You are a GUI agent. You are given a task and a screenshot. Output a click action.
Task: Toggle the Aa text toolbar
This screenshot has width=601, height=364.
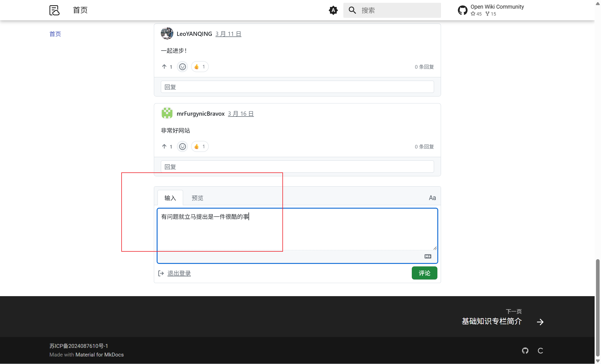tap(432, 198)
